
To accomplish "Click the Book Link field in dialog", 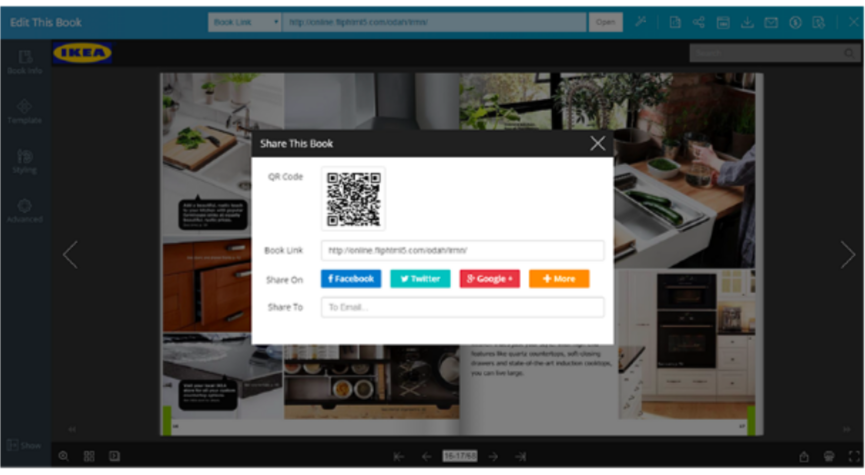I will coord(462,250).
